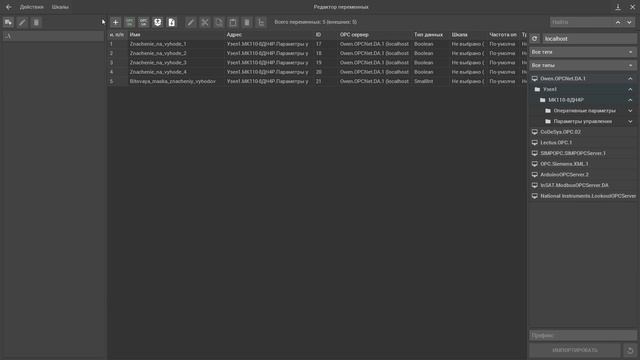Open the Шкалы menu
Viewport: 640px width, 360px height.
(60, 7)
